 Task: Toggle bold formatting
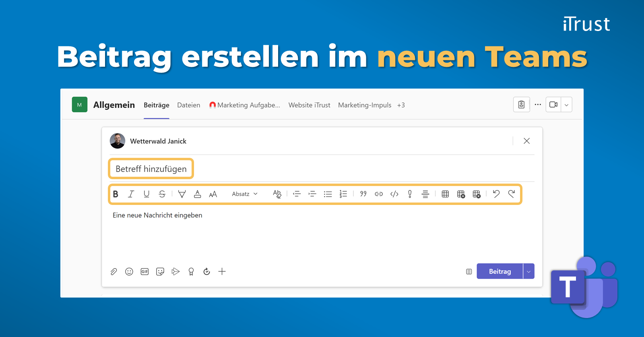click(x=116, y=194)
